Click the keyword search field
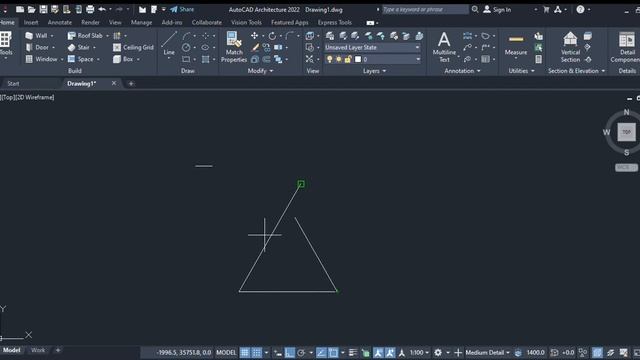 pyautogui.click(x=425, y=9)
